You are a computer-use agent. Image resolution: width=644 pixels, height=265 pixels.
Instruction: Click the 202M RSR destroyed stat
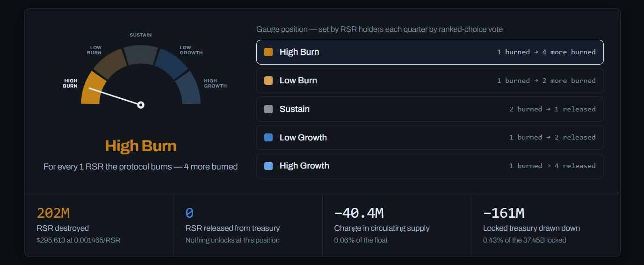tap(99, 225)
